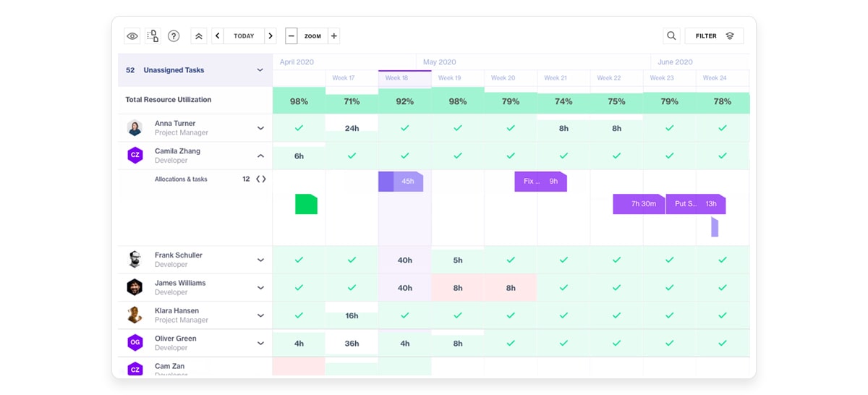Toggle the eye visibility icon in toolbar

[132, 36]
